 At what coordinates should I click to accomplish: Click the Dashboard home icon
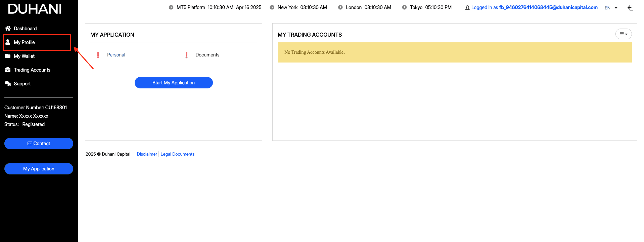(8, 28)
